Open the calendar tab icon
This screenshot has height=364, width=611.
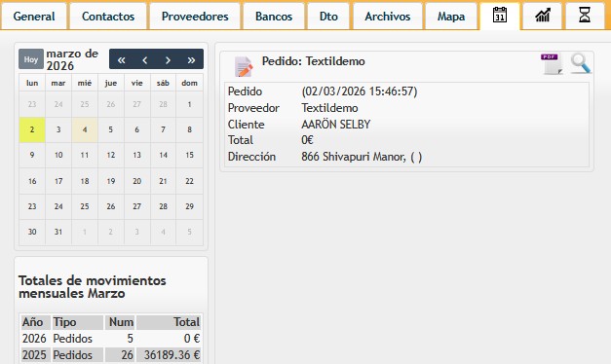[x=500, y=16]
